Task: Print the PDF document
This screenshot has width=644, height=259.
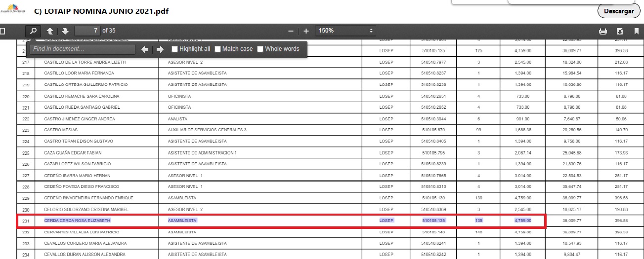Action: tap(602, 31)
